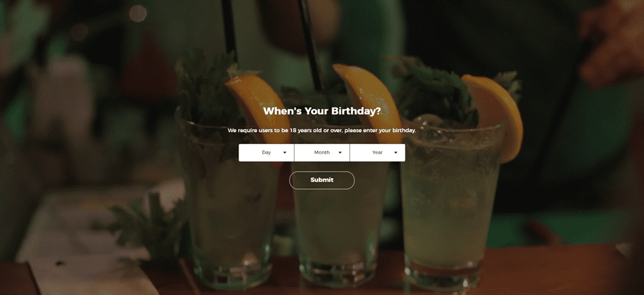Viewport: 644px width, 295px height.
Task: Open the Month dropdown
Action: pyautogui.click(x=322, y=152)
